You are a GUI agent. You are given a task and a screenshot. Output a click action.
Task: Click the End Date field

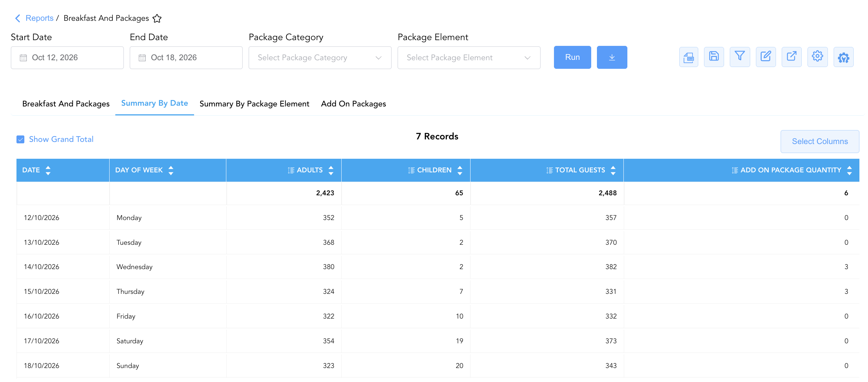pos(186,58)
